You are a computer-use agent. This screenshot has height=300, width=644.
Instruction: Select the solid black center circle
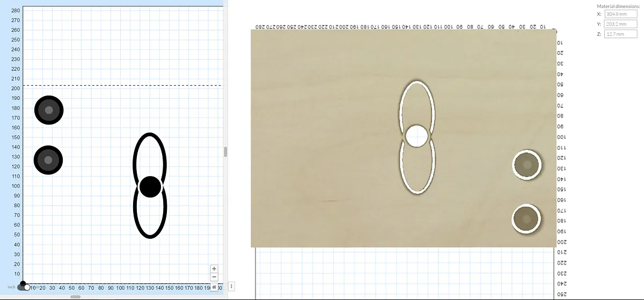[150, 186]
